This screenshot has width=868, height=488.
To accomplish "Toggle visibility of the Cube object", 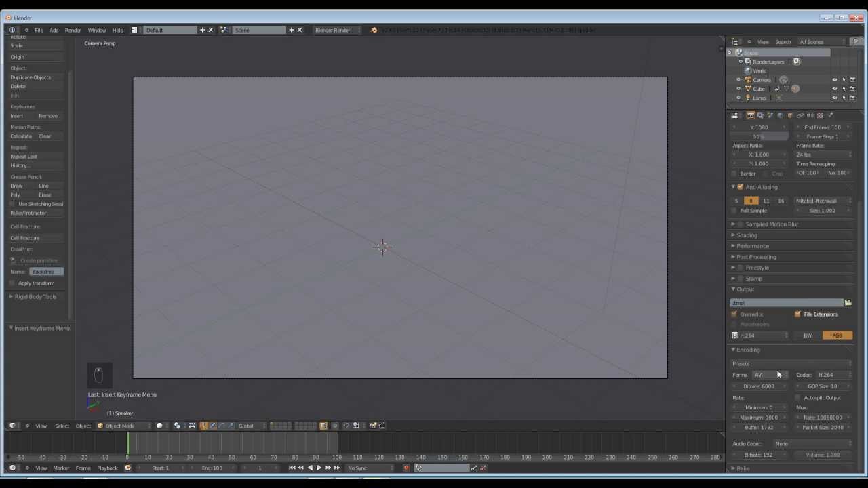I will tap(835, 89).
